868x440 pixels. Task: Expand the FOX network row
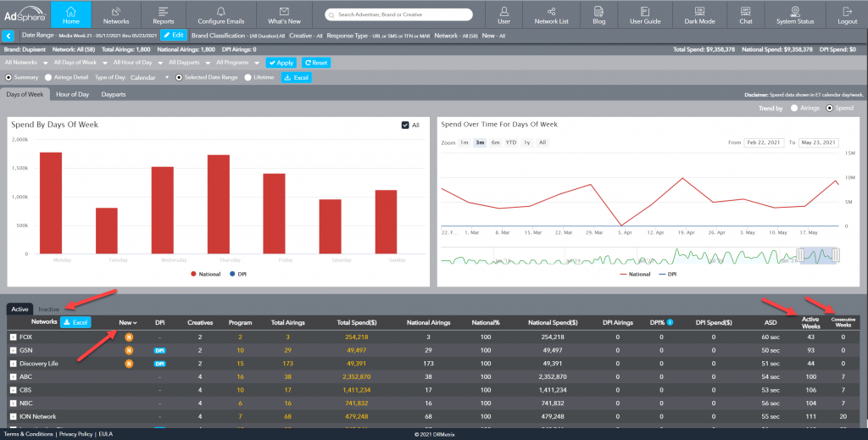pos(13,337)
